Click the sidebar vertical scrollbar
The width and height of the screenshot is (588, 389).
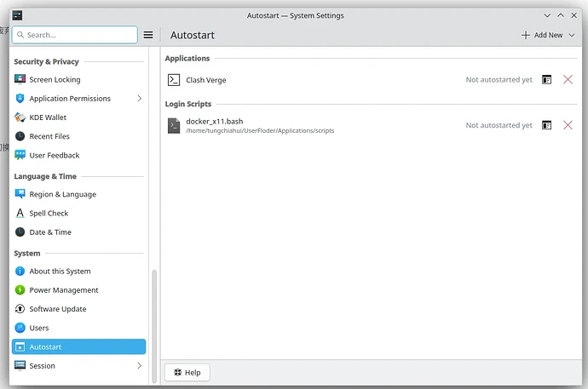coord(154,315)
